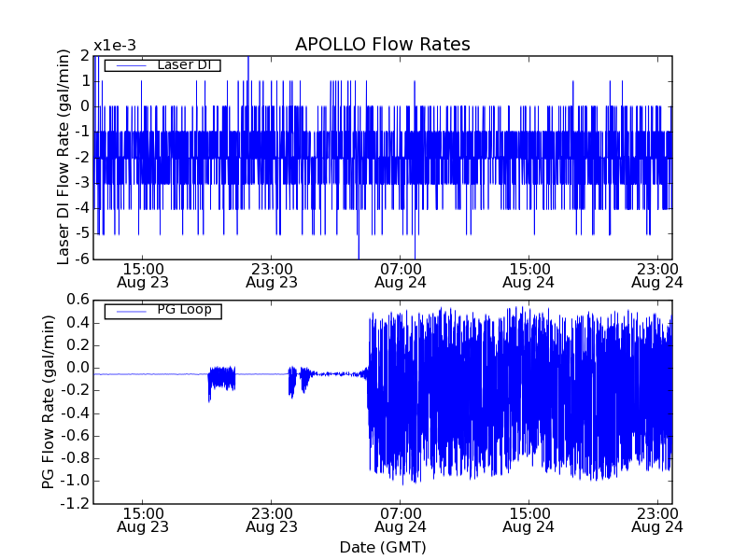Click the 0.6 y-axis tick on PG chart
The width and height of the screenshot is (747, 560).
click(77, 300)
